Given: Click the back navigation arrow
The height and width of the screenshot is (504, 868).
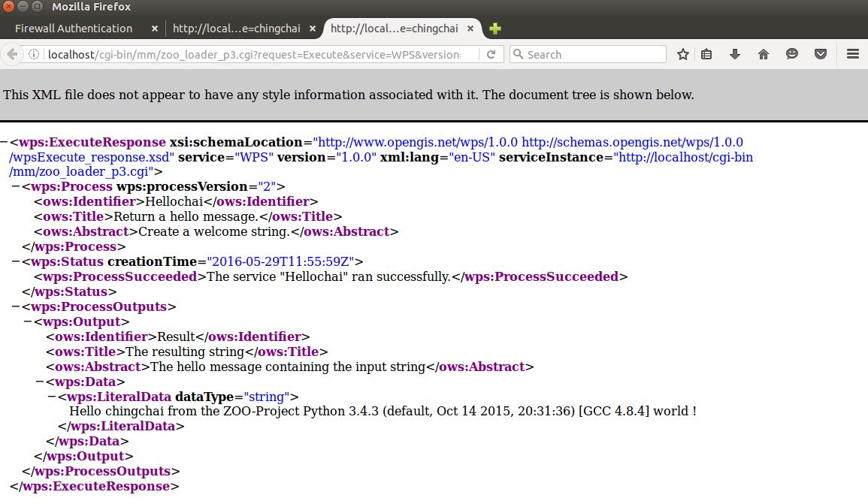Looking at the screenshot, I should pyautogui.click(x=12, y=54).
